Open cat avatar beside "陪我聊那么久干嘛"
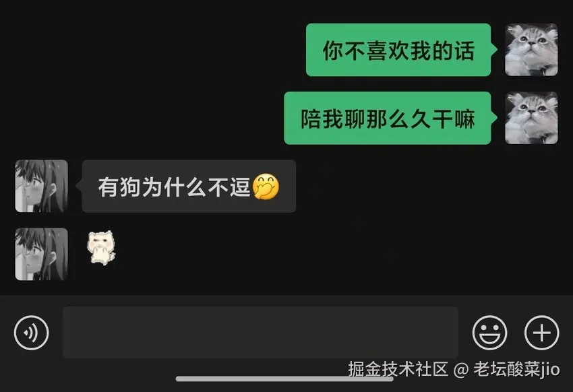 (x=531, y=118)
